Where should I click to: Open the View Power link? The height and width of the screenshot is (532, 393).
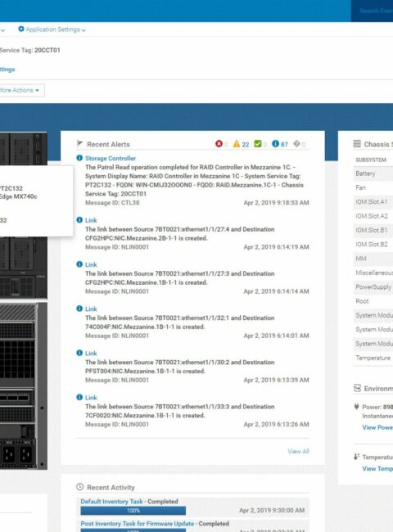click(x=377, y=427)
